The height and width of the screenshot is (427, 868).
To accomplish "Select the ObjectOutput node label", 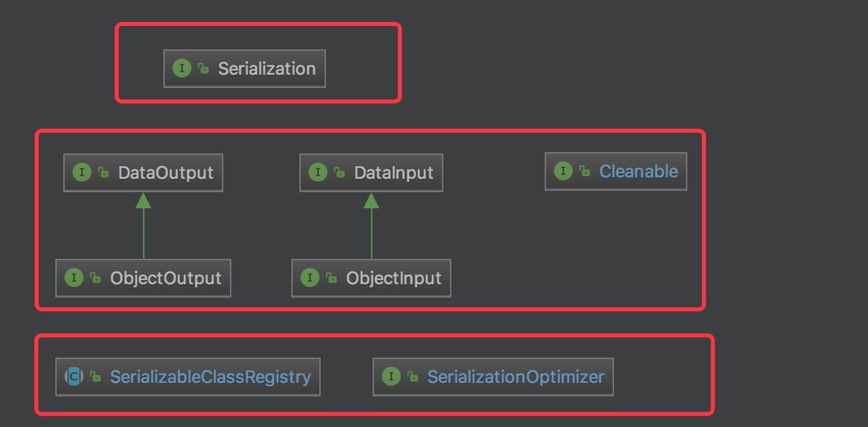I will pyautogui.click(x=165, y=278).
